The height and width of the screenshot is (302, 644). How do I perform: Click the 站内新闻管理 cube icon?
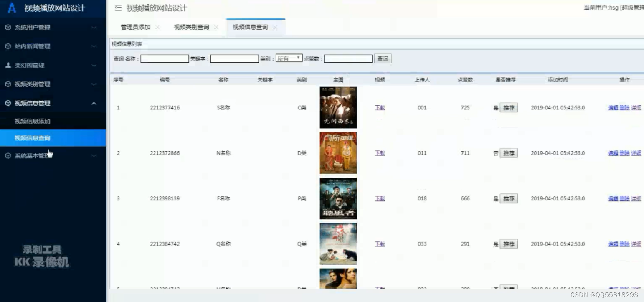[8, 46]
